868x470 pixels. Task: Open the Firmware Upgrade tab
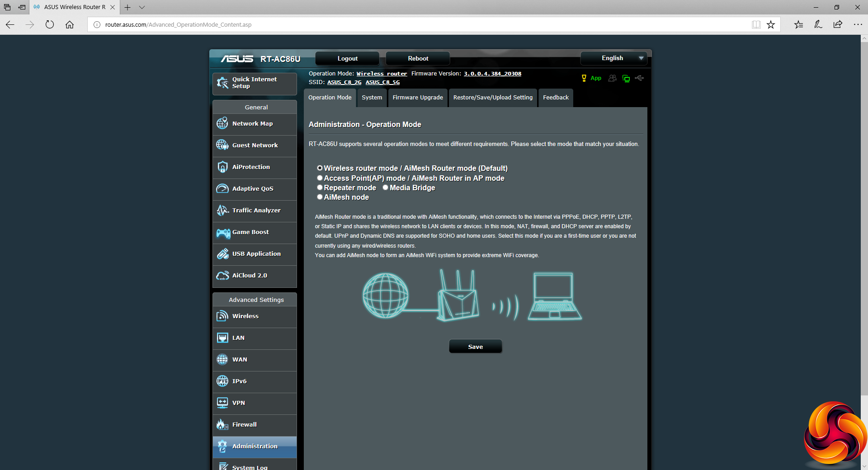[x=418, y=98]
